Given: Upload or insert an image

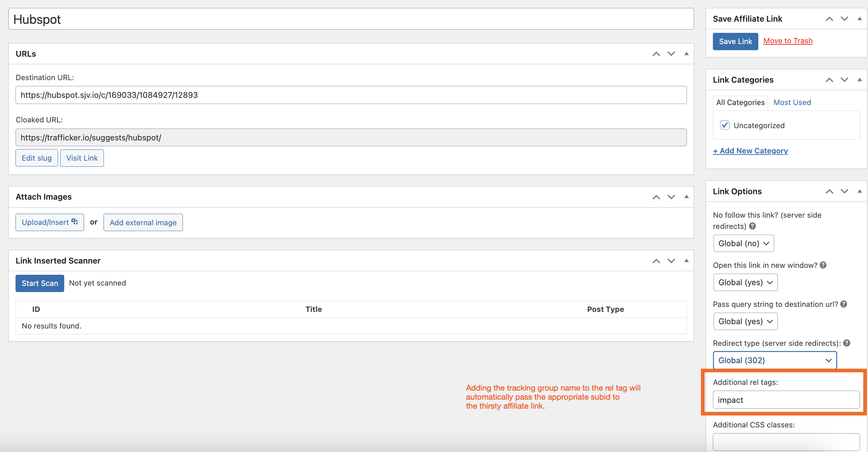Looking at the screenshot, I should click(49, 222).
